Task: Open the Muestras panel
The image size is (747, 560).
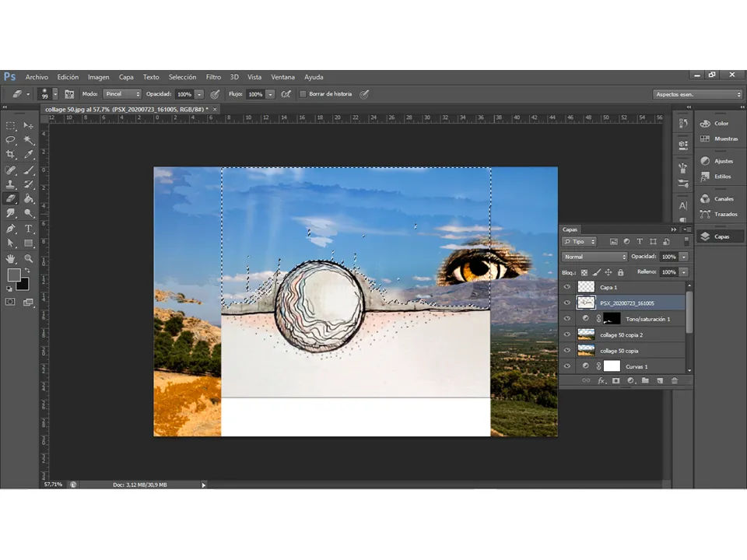Action: tap(721, 138)
